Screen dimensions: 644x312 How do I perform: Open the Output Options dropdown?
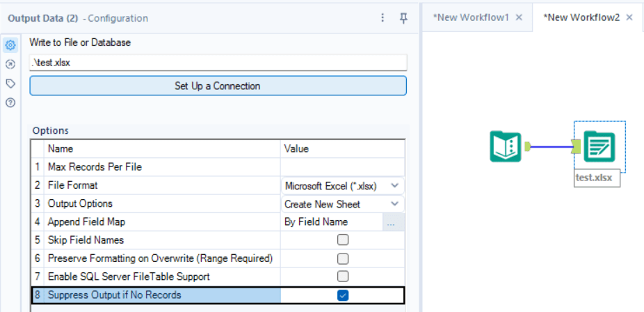tap(395, 204)
